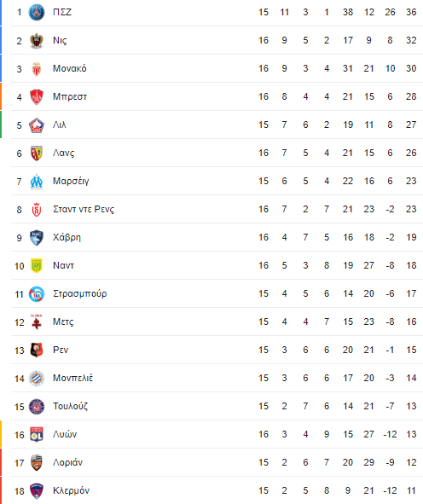423x504 pixels.
Task: Click the Λυών OL crest
Action: point(37,435)
